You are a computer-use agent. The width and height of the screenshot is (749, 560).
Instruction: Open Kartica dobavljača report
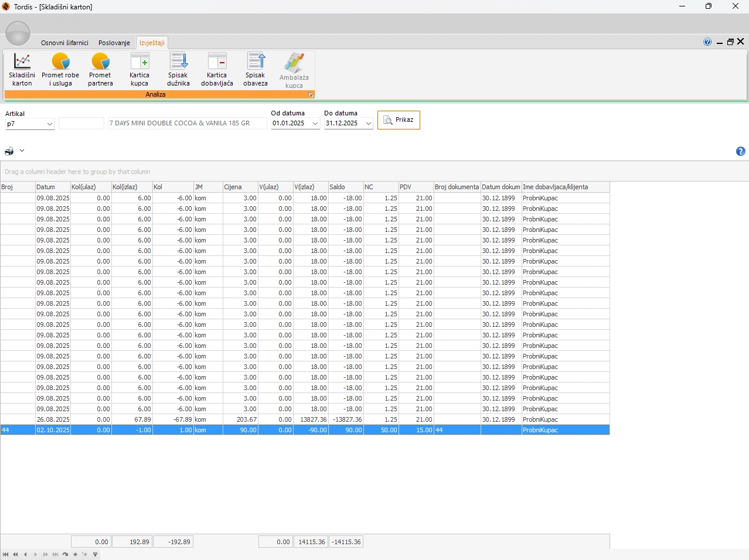click(217, 70)
